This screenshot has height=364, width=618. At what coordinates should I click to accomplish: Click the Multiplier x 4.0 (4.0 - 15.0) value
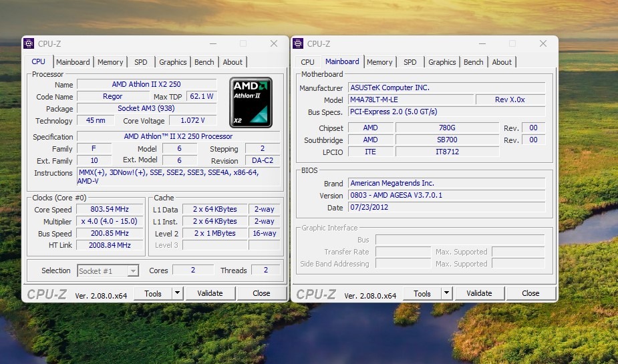point(110,221)
